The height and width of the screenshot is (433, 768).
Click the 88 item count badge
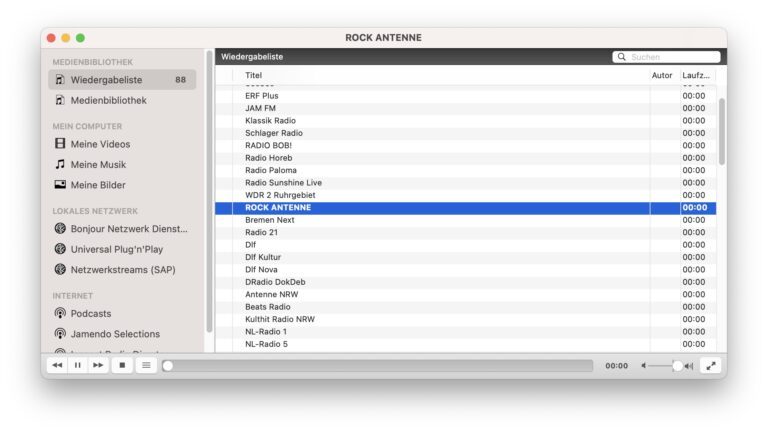coord(180,79)
